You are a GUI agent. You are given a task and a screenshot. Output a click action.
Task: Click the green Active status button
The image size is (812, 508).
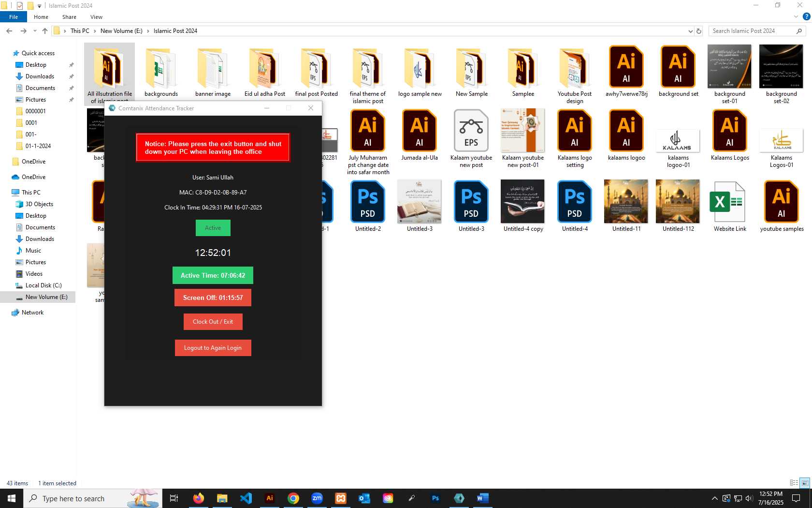213,228
